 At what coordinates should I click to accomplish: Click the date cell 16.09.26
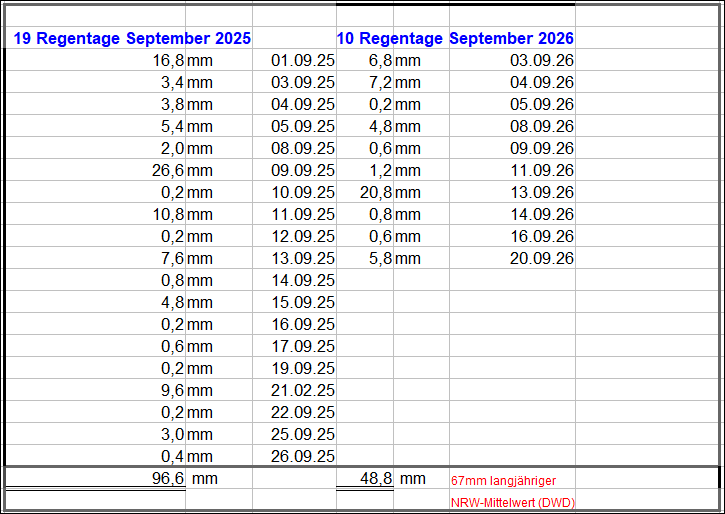[542, 236]
